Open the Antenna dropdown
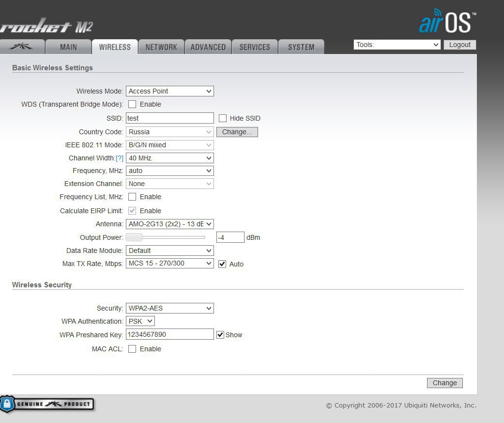Screen dimensions: 504x423 pos(170,224)
